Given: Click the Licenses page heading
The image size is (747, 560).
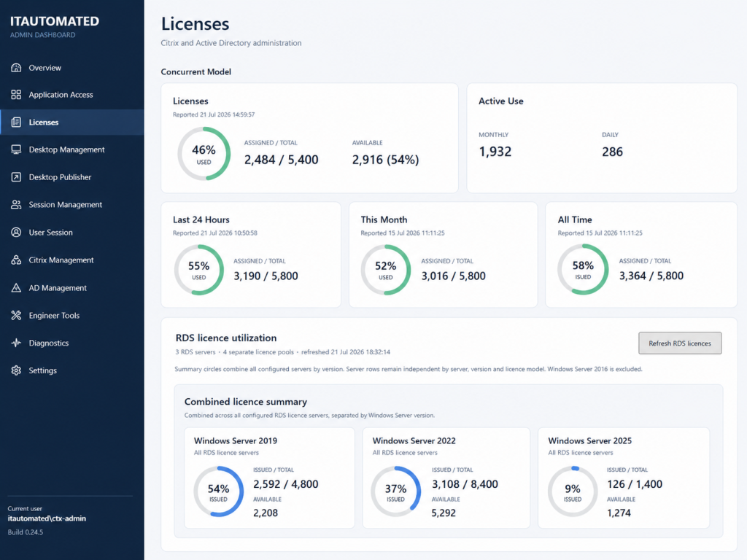Looking at the screenshot, I should (195, 24).
